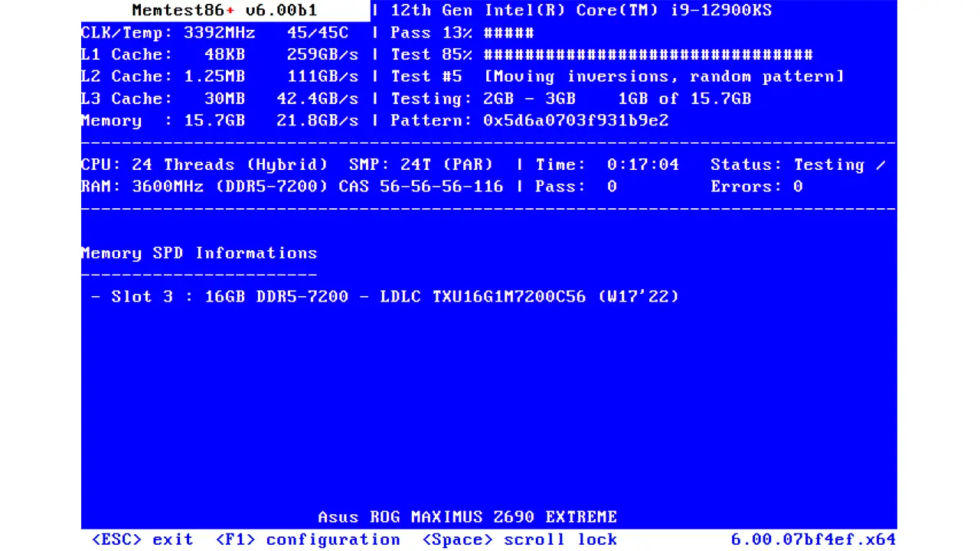Click the Test 85% progress bar
The image size is (980, 551).
coord(602,55)
